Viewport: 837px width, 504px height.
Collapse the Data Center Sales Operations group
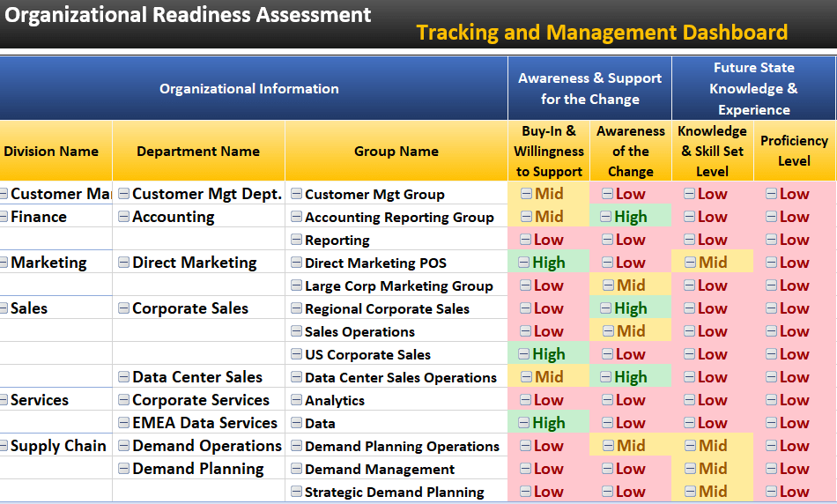click(296, 377)
